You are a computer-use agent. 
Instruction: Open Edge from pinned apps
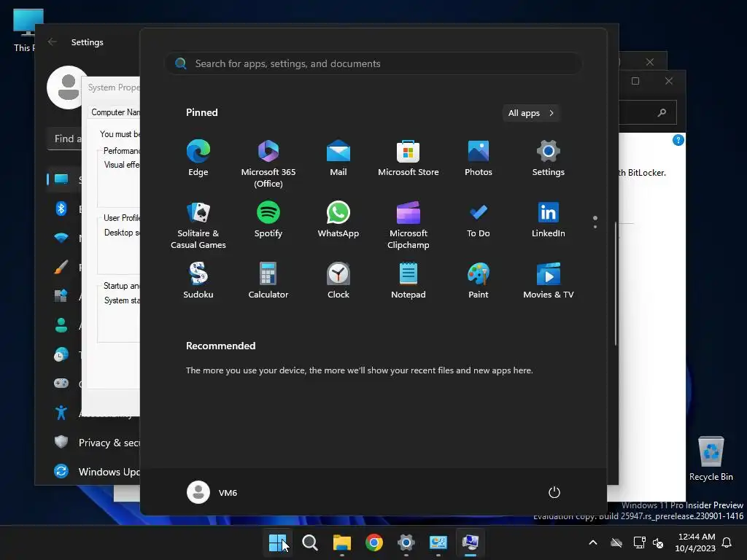click(198, 158)
